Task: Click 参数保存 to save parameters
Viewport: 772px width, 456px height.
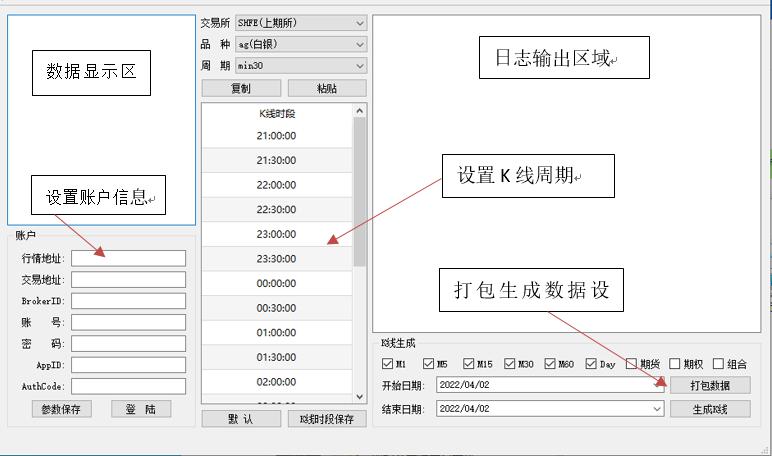Action: tap(61, 409)
